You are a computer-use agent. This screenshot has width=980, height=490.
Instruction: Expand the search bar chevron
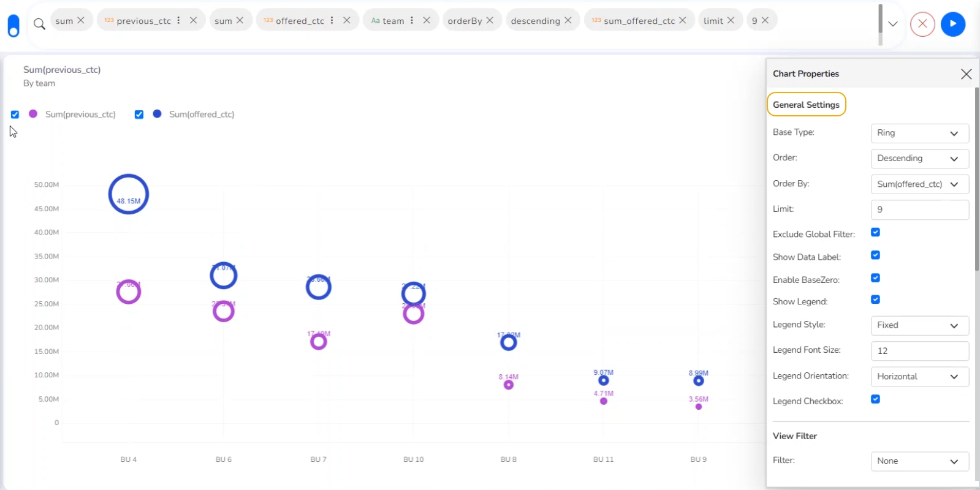pos(893,24)
